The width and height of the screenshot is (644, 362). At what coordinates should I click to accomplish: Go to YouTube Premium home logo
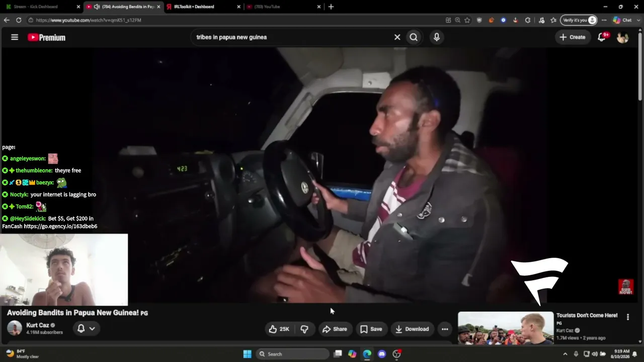46,37
